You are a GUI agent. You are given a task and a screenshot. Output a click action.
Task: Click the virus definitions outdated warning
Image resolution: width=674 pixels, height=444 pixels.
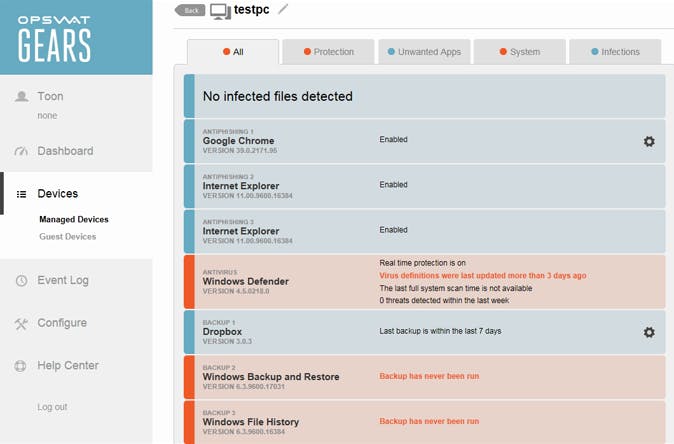pos(483,276)
